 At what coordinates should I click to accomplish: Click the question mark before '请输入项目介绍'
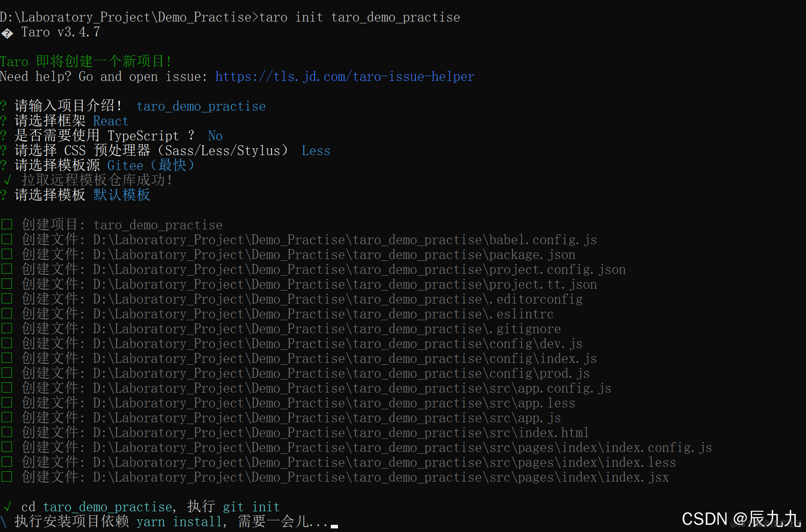(x=4, y=106)
